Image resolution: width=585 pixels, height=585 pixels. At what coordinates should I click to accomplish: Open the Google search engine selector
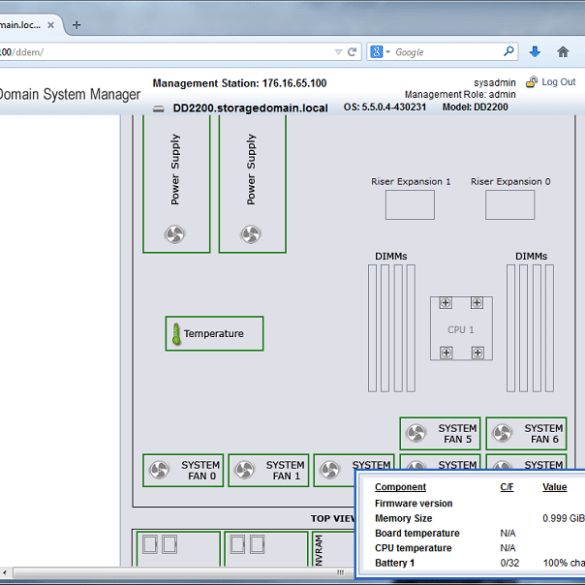click(380, 52)
